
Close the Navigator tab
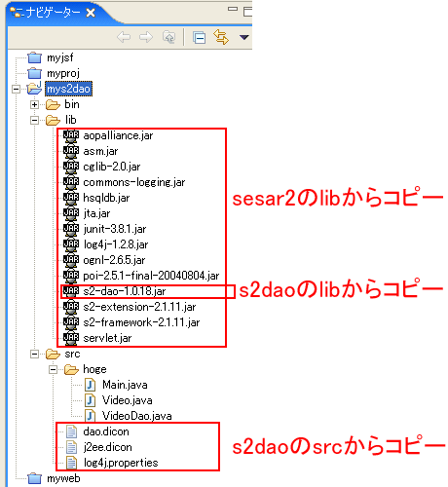click(91, 13)
